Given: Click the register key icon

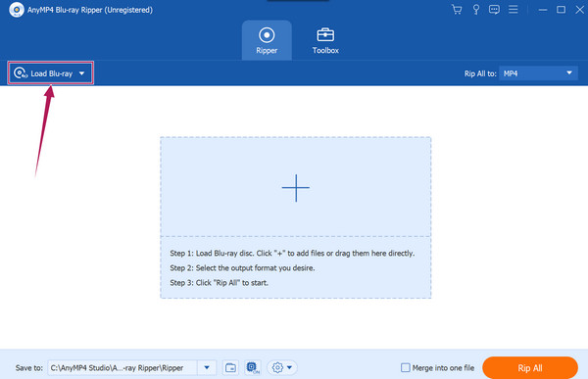Looking at the screenshot, I should pyautogui.click(x=476, y=10).
